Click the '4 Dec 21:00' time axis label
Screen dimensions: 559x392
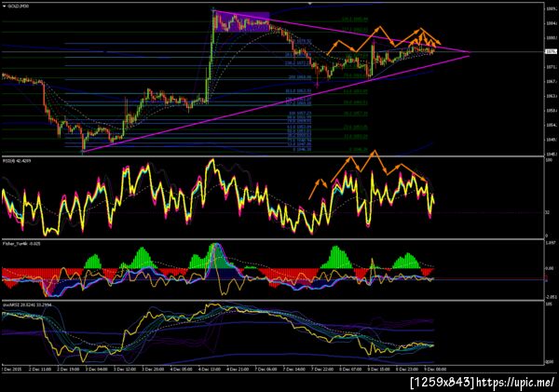click(x=238, y=370)
